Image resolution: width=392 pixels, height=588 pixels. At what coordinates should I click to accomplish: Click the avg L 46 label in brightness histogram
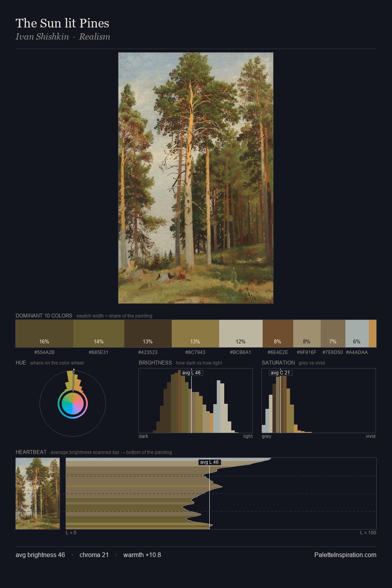click(191, 373)
